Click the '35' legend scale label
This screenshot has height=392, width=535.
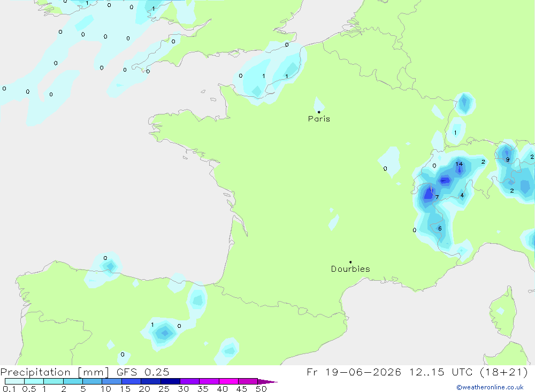(x=203, y=389)
